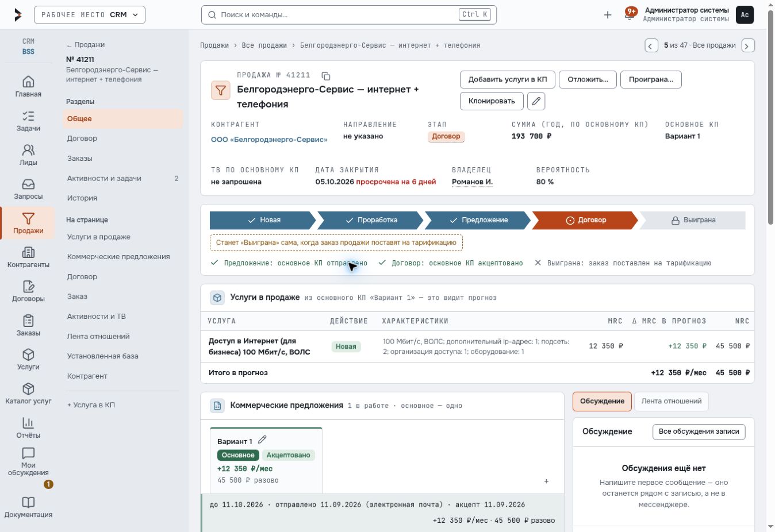This screenshot has height=532, width=775.
Task: Click the Добавить услуги в КП button
Action: (x=508, y=79)
